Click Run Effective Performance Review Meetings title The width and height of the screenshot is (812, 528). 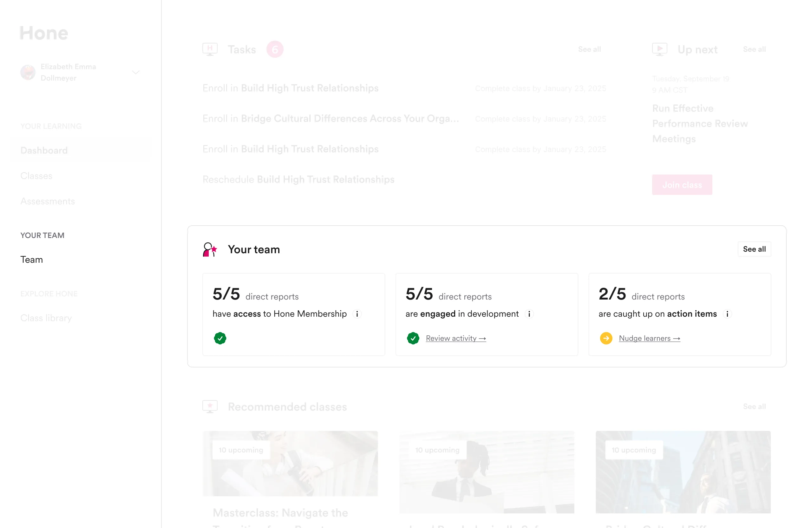(x=700, y=123)
